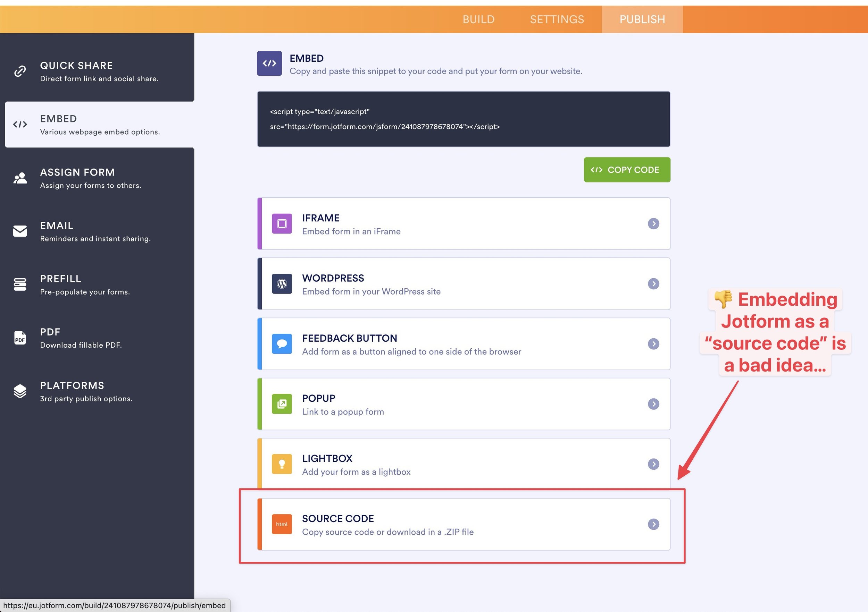Open the IFRAME embed title
Image resolution: width=868 pixels, height=612 pixels.
click(320, 218)
